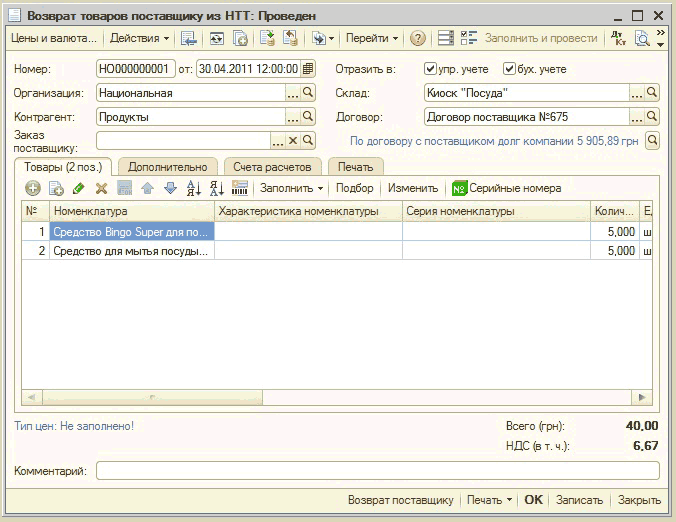The width and height of the screenshot is (676, 522).
Task: Sort rows ascending in goods table
Action: point(194,188)
